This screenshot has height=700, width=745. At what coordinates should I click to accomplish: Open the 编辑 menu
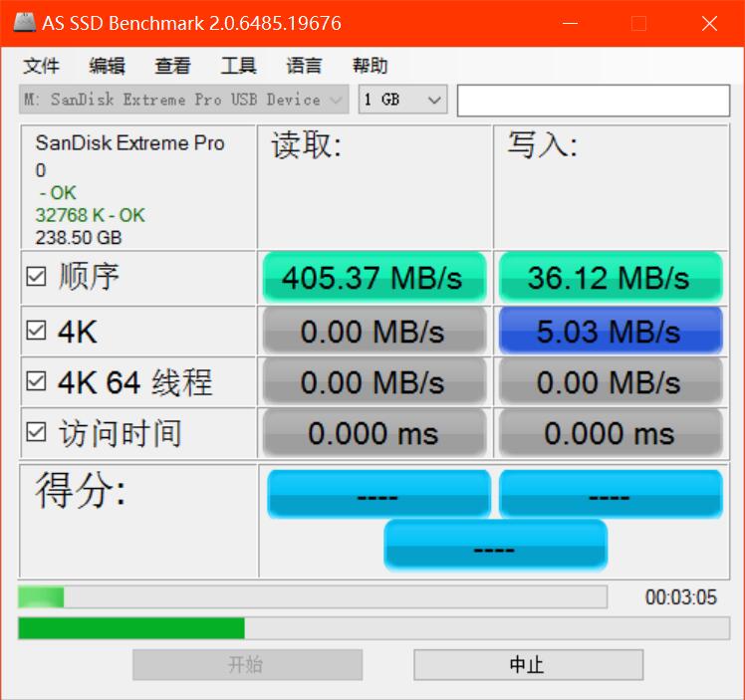point(107,66)
